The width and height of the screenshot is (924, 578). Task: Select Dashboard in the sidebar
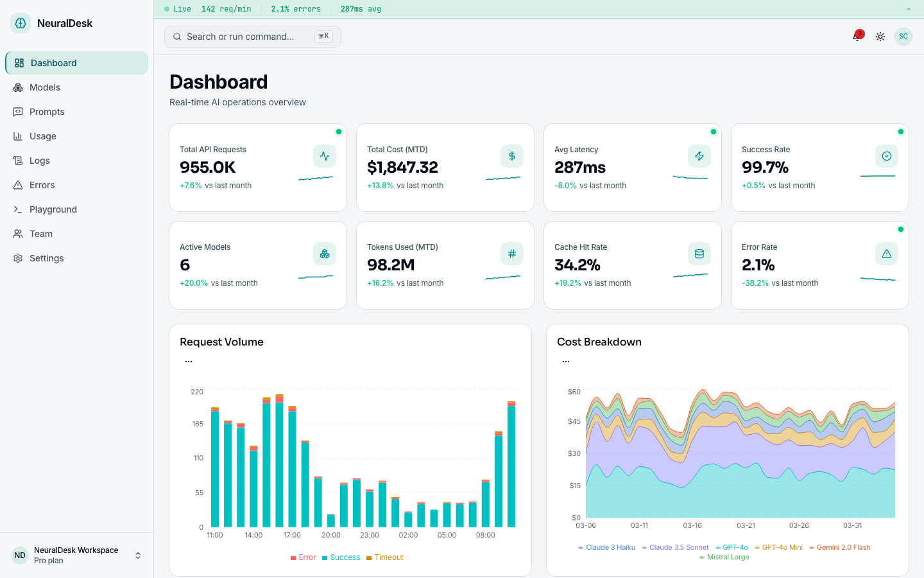coord(53,63)
